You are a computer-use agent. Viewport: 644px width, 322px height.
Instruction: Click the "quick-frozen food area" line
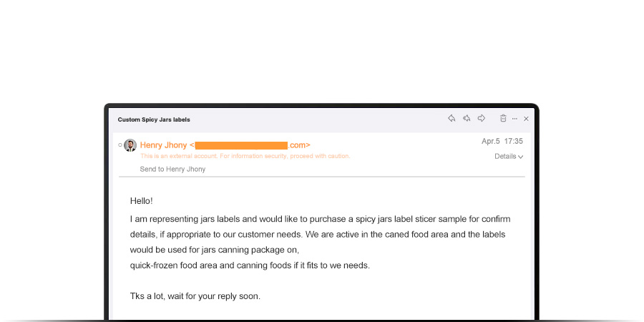(250, 265)
